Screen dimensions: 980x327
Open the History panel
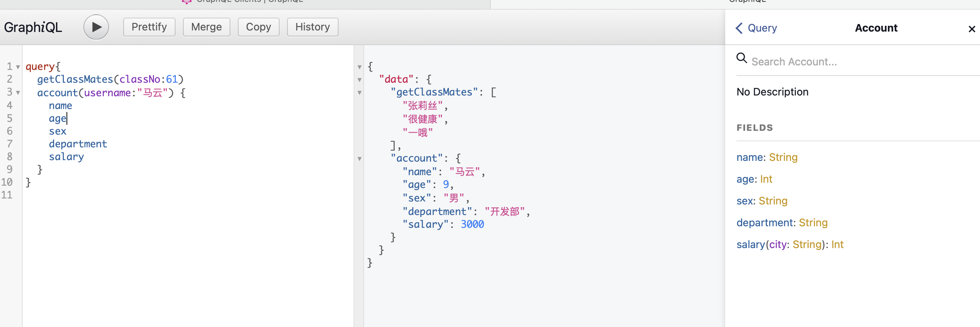tap(312, 27)
